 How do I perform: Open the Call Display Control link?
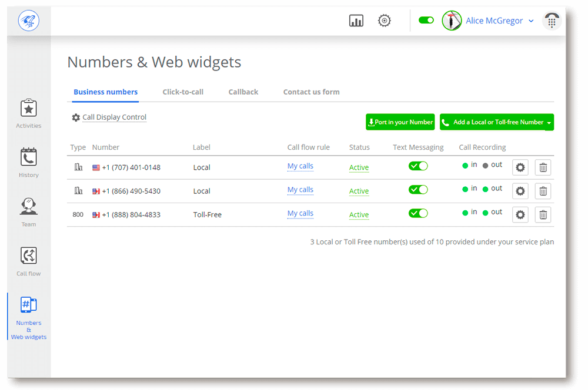115,117
